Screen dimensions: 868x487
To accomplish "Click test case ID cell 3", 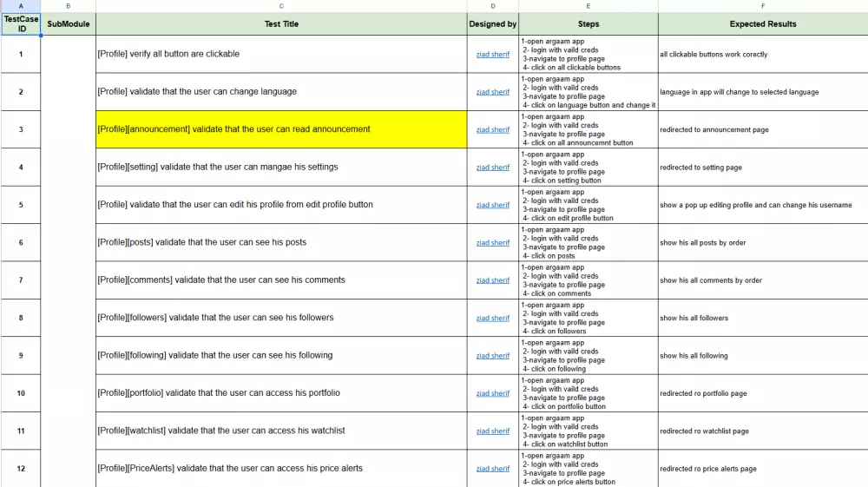I will tap(21, 129).
